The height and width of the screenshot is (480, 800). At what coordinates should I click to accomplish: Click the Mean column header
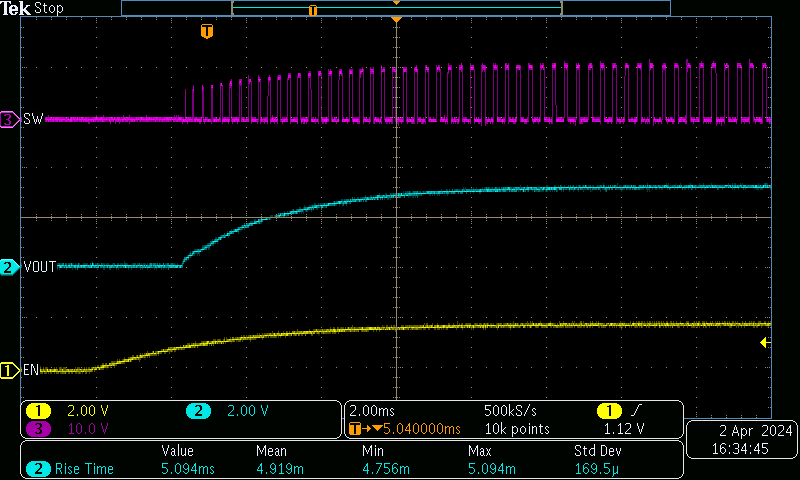[271, 451]
